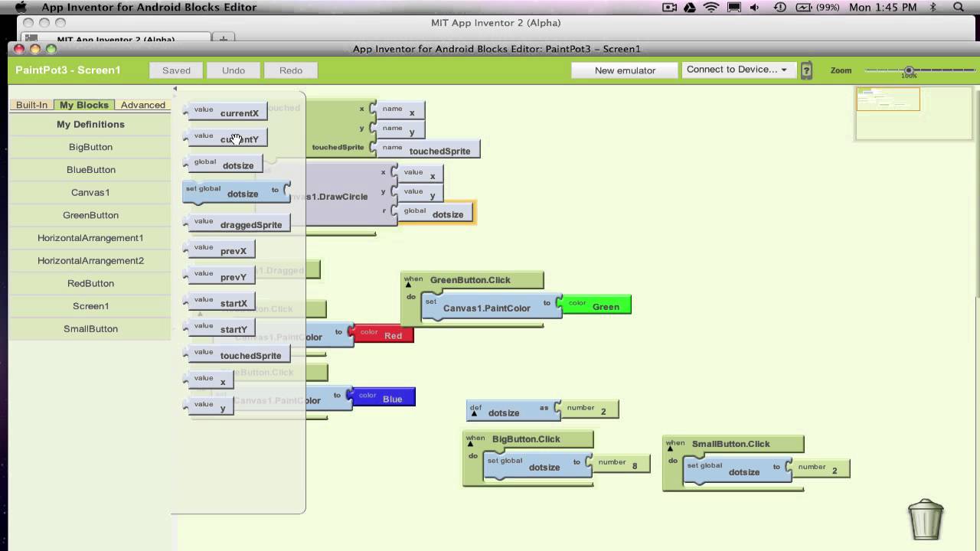Open the Screen1 drawer

click(x=90, y=306)
